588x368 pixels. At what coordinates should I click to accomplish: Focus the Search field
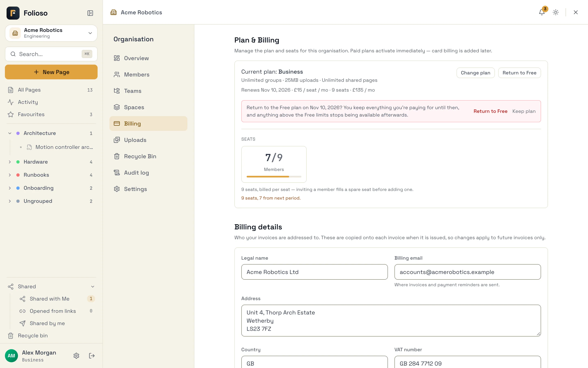coord(51,54)
